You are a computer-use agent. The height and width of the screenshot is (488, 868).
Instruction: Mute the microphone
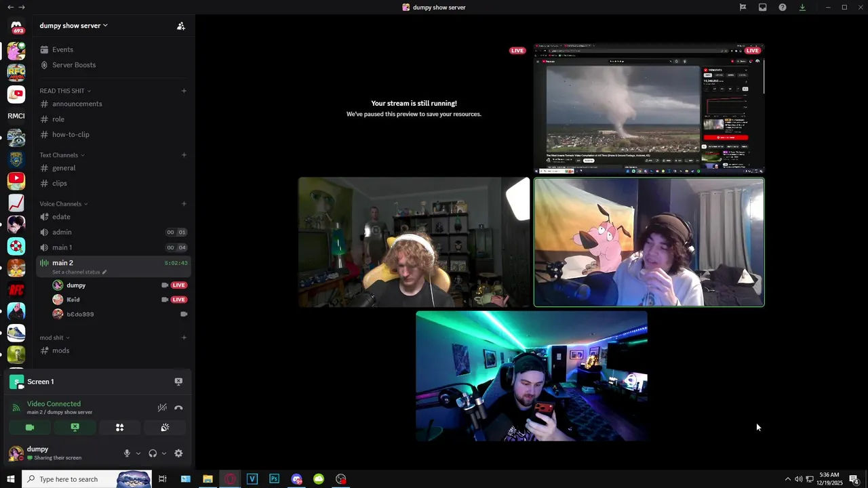(x=127, y=453)
